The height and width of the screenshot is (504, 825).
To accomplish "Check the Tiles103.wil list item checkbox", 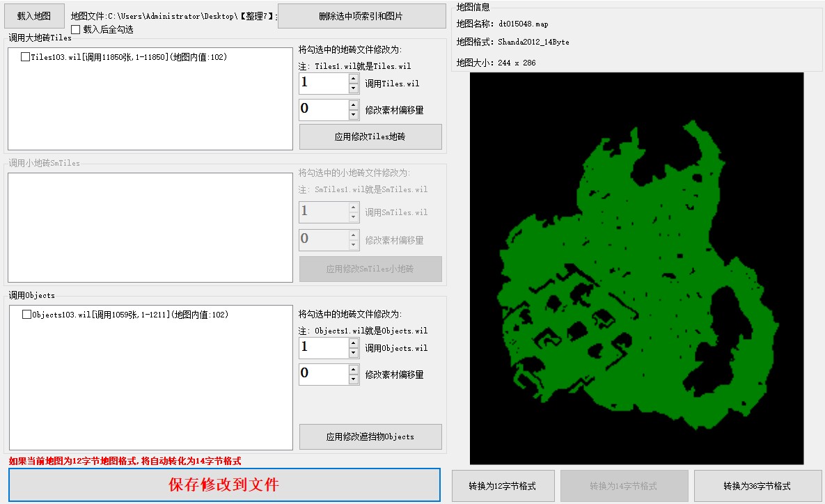I will coord(26,57).
